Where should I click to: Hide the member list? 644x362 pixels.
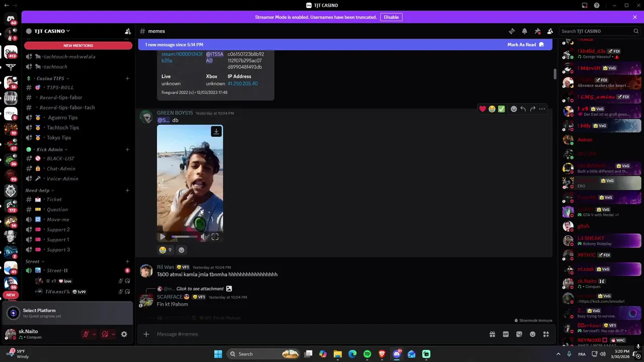pyautogui.click(x=550, y=31)
